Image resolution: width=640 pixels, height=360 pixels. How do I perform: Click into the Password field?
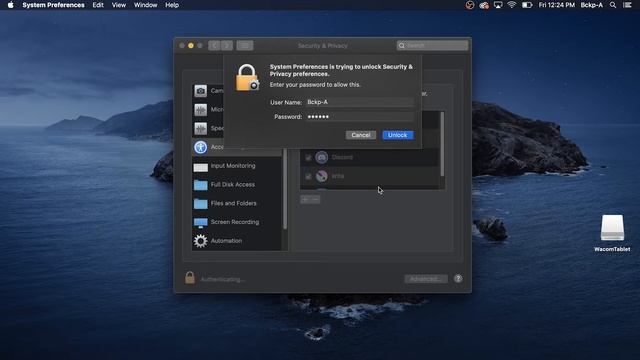coord(360,117)
